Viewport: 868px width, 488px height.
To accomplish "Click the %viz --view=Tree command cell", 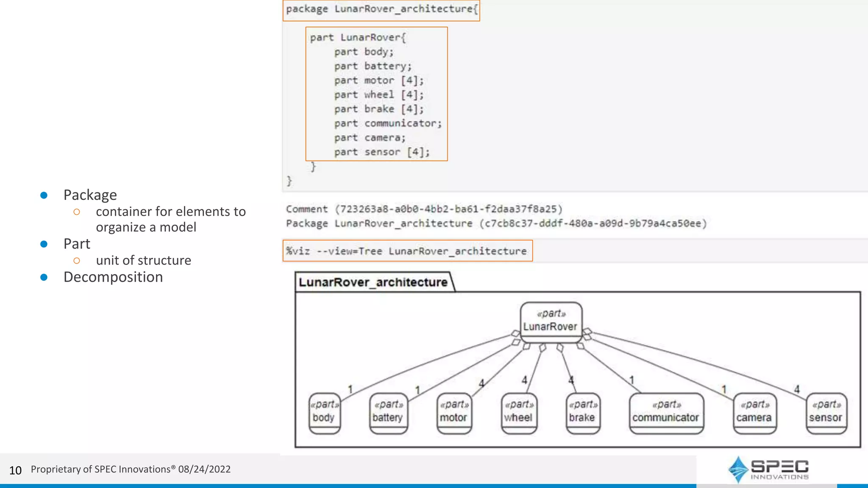I will coord(407,251).
